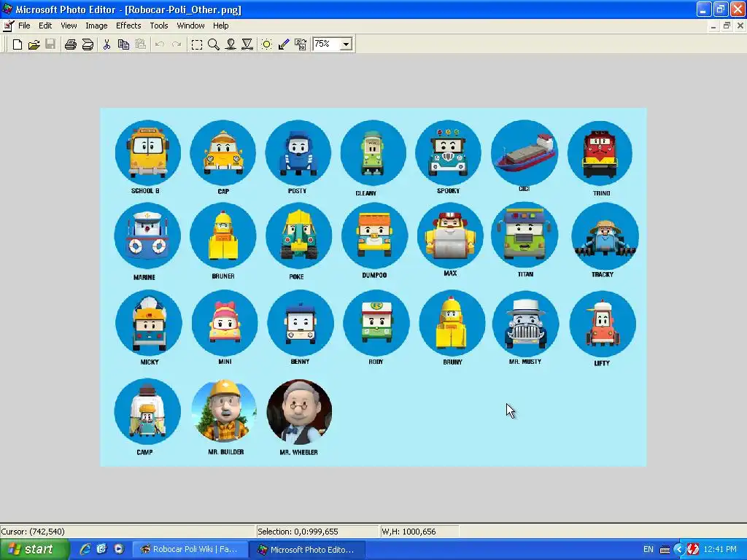747x560 pixels.
Task: Expand hidden tray icons with the arrow
Action: pyautogui.click(x=679, y=550)
